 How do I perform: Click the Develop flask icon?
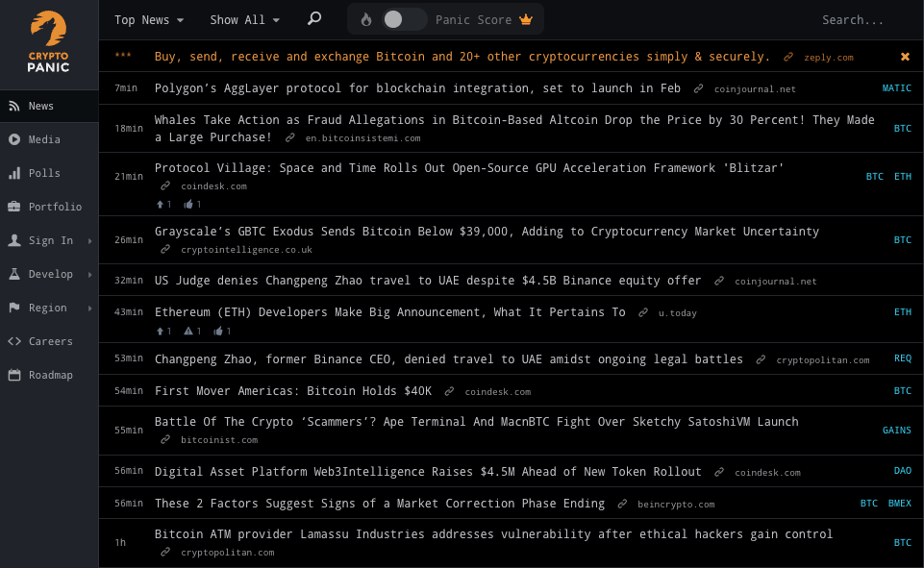[14, 274]
